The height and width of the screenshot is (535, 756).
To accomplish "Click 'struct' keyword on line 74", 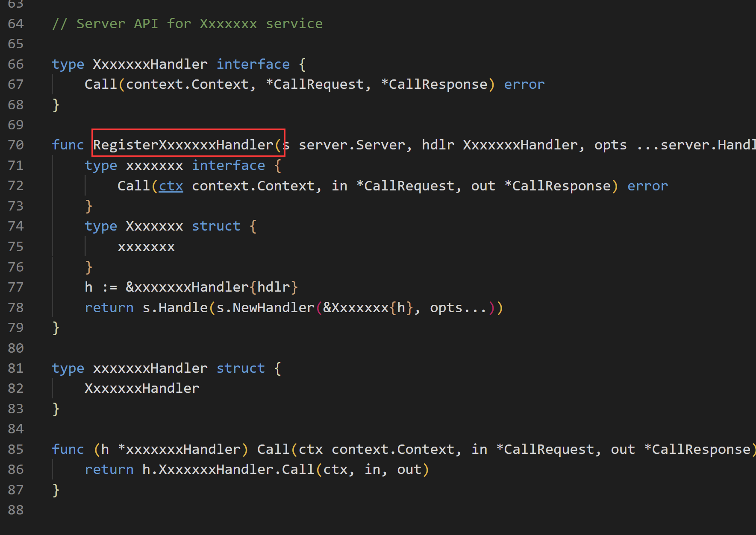I will [216, 226].
